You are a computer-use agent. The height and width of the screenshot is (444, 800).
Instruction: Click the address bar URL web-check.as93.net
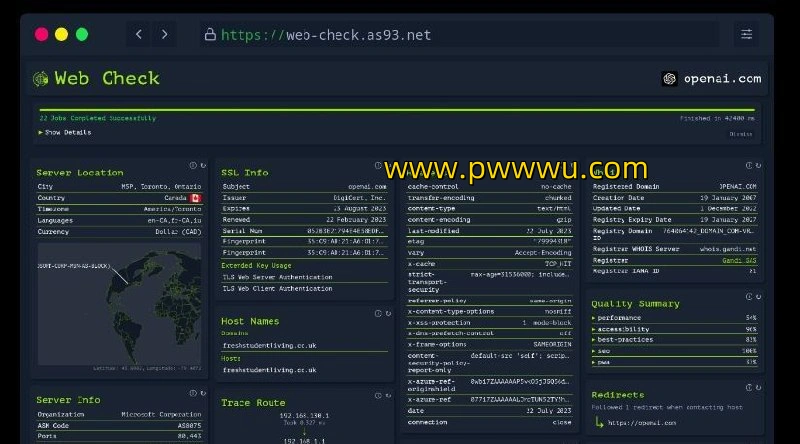(326, 35)
